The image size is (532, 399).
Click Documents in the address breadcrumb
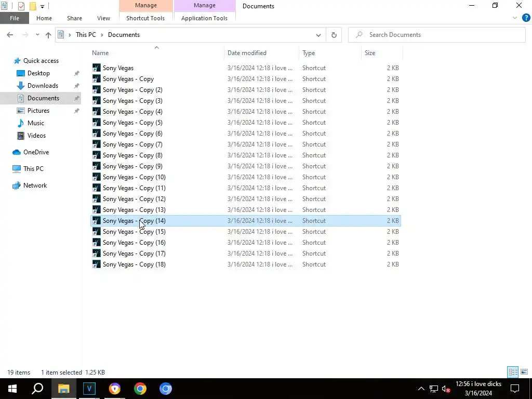pyautogui.click(x=124, y=35)
